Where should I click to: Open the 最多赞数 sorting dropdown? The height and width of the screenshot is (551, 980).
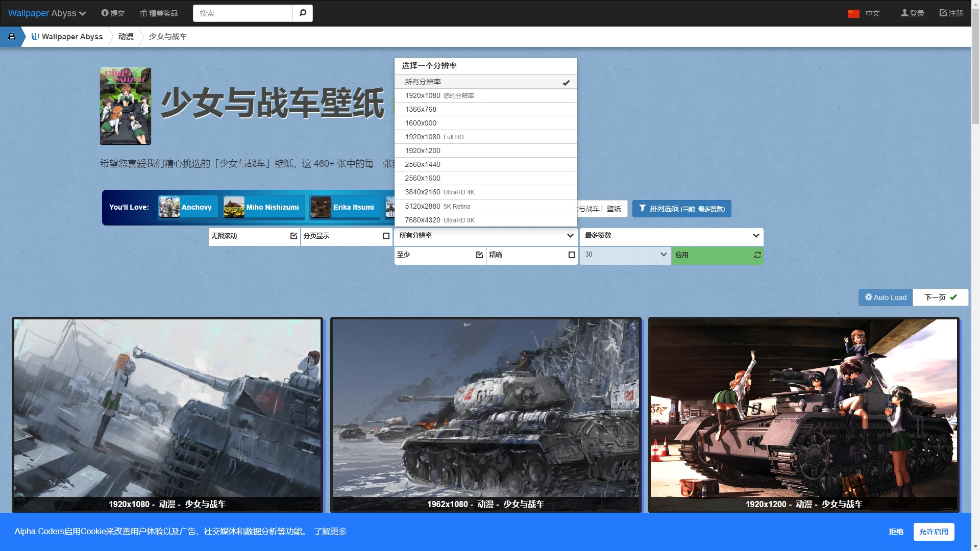[x=671, y=236]
